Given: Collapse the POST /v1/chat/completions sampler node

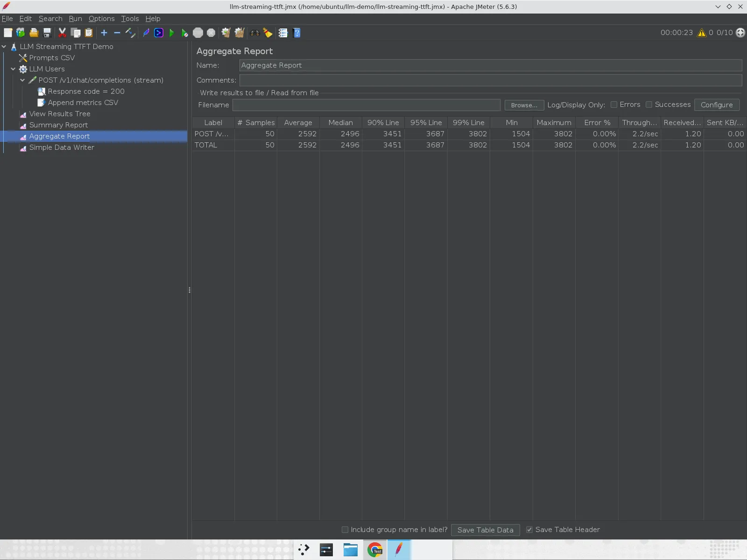Looking at the screenshot, I should coord(22,80).
